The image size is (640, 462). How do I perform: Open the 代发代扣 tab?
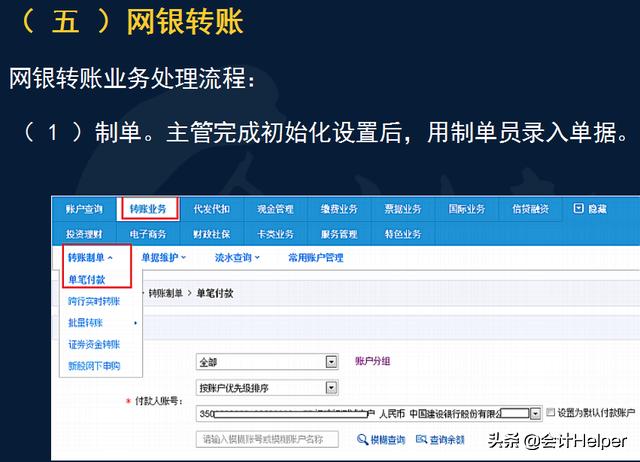[x=211, y=209]
